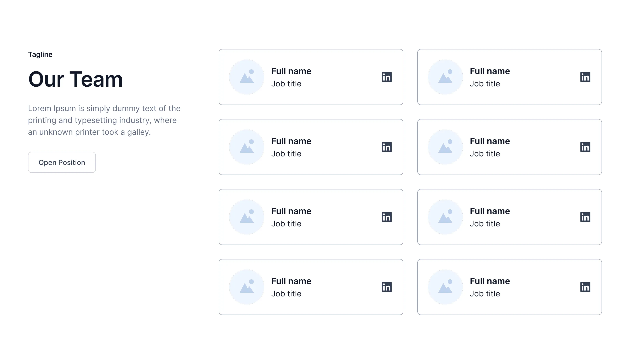Click the Tagline label
This screenshot has height=364, width=630.
point(40,54)
